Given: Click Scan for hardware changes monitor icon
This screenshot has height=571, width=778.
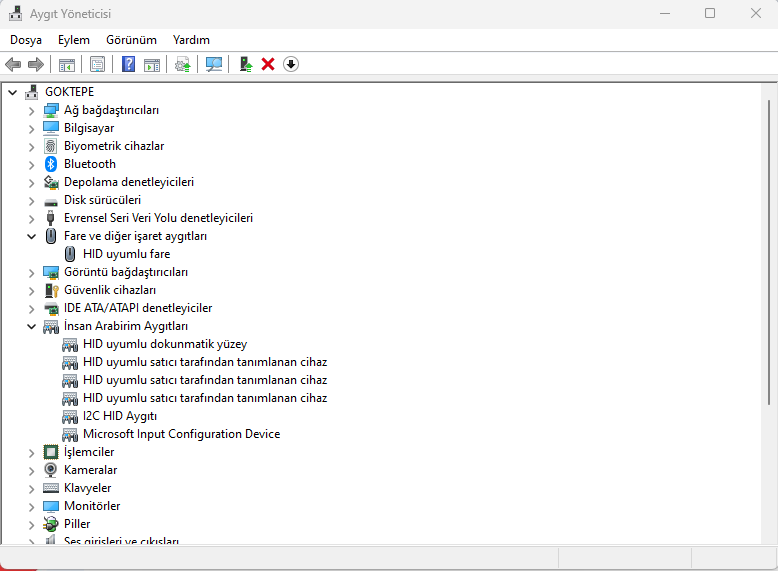Looking at the screenshot, I should click(x=214, y=64).
